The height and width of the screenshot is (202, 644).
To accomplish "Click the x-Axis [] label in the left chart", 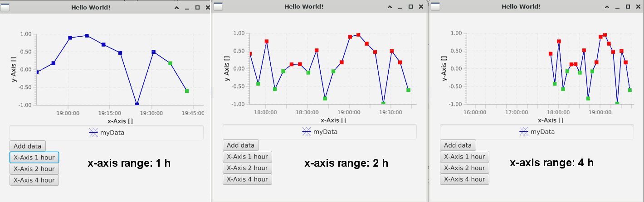I will point(120,121).
